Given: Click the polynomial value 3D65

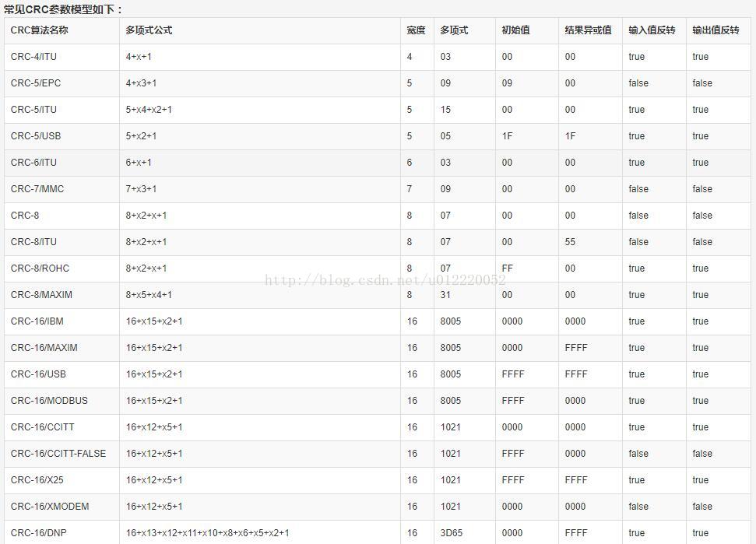Looking at the screenshot, I should [x=452, y=533].
